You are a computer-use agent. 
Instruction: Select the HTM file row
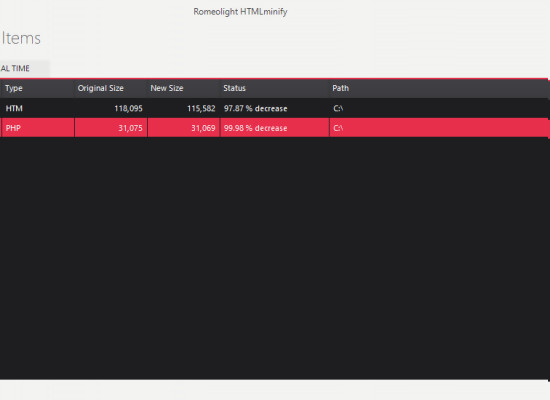[275, 108]
